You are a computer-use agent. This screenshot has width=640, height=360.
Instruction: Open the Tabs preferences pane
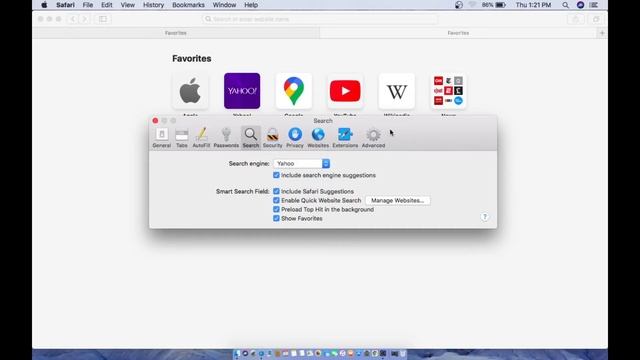click(x=182, y=138)
